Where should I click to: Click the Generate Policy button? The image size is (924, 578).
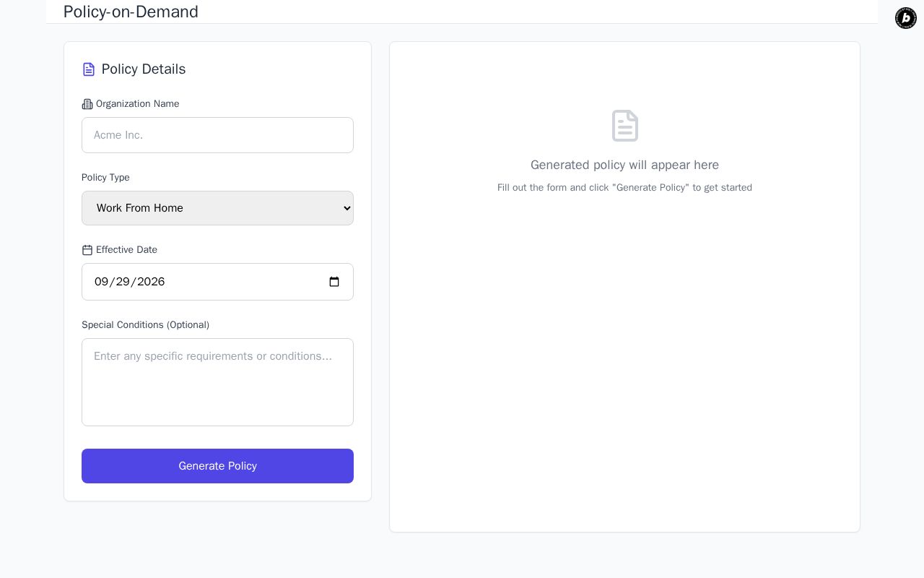(217, 466)
